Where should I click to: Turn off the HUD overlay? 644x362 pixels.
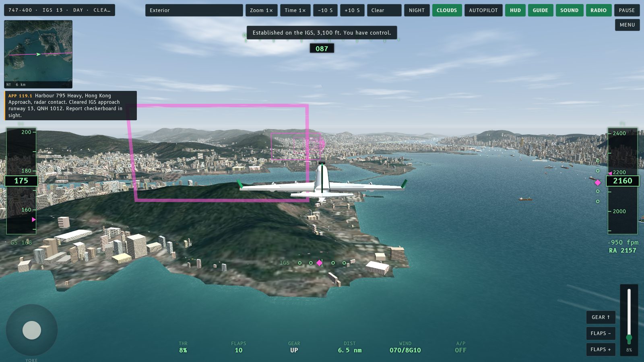tap(515, 10)
